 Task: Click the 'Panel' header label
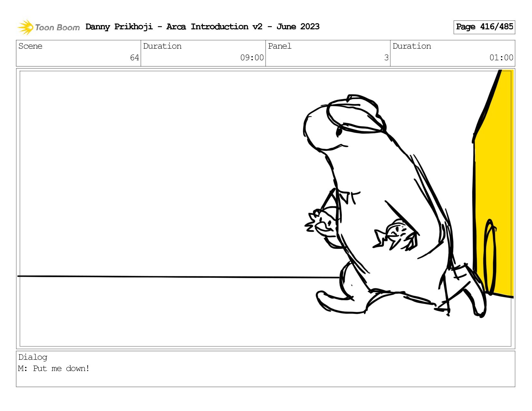[280, 46]
